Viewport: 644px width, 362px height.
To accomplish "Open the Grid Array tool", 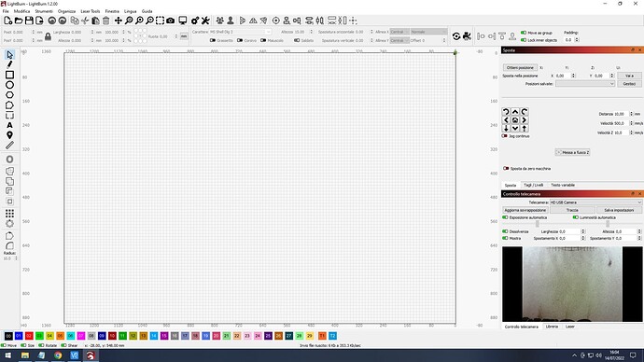I will coord(9,214).
